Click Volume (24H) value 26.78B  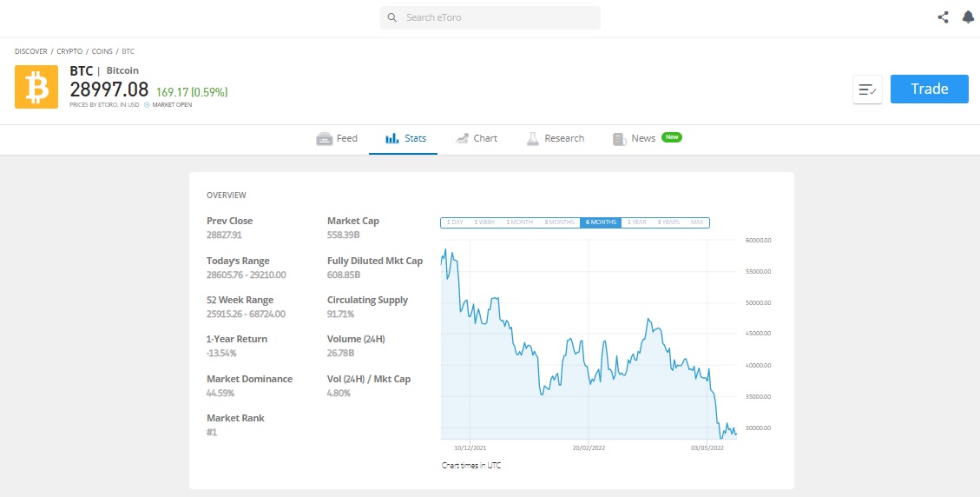tap(340, 353)
